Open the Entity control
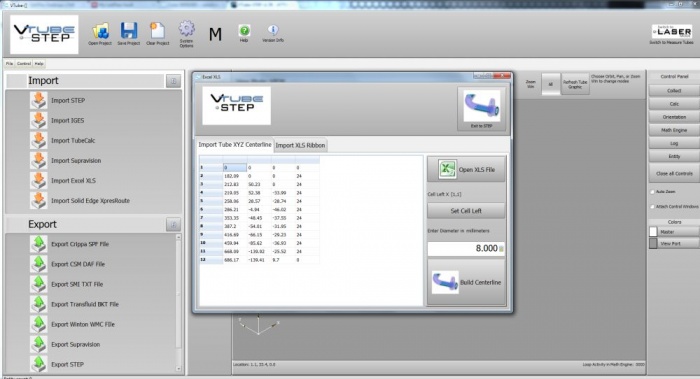Screen dimensions: 700x379 coord(674,156)
